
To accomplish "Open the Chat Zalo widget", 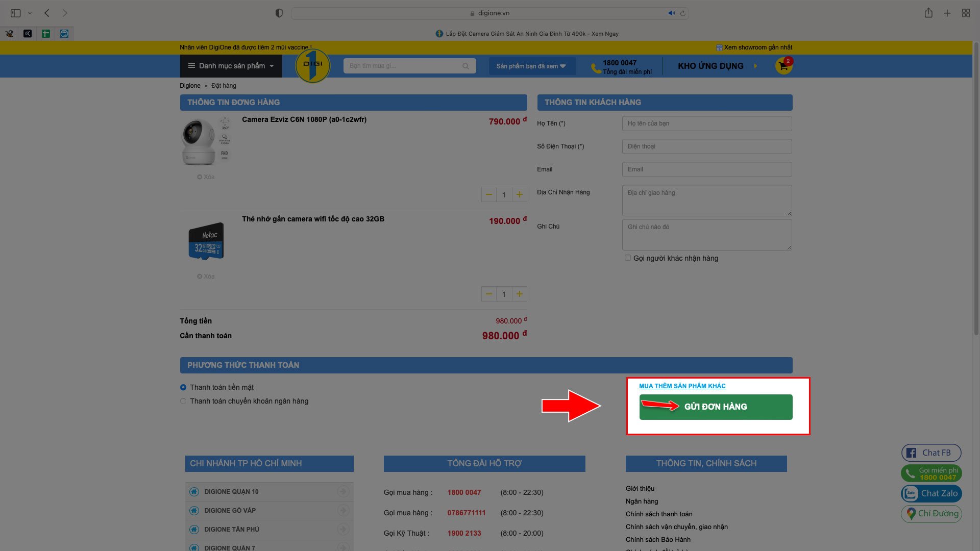I will (931, 493).
